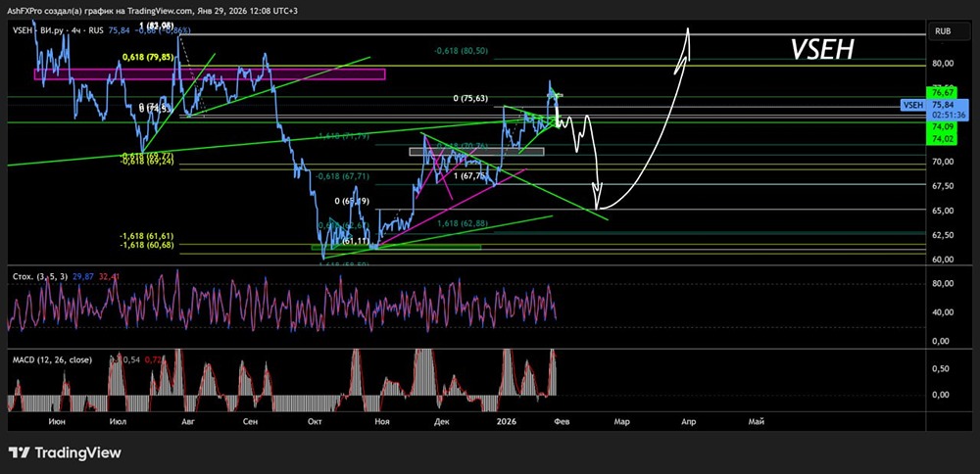Click the 70,00 price axis label

943,162
